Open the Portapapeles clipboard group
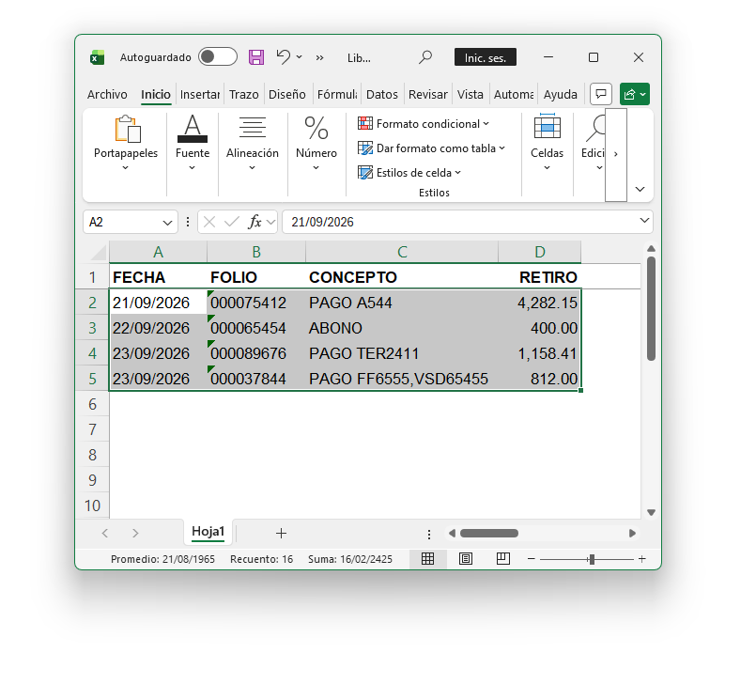 click(x=126, y=143)
